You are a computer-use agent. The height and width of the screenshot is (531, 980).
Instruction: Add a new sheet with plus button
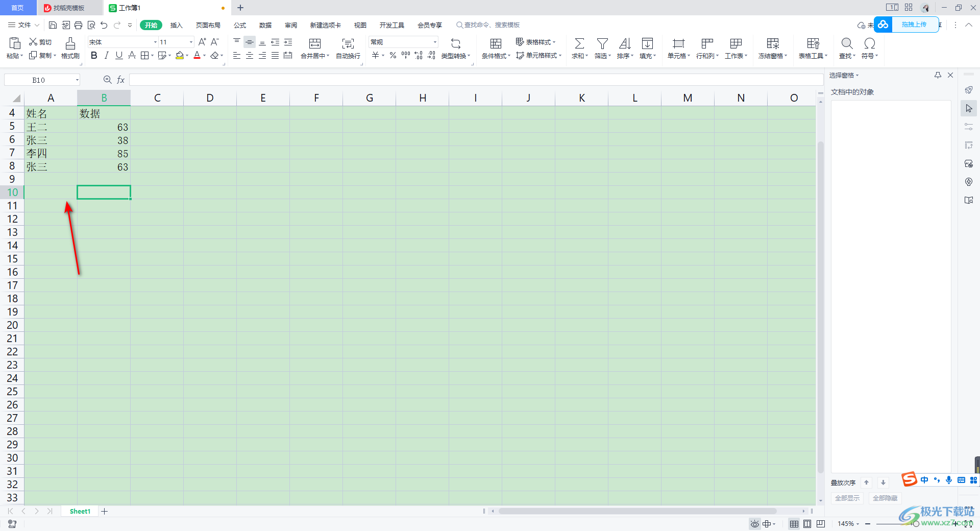click(105, 511)
